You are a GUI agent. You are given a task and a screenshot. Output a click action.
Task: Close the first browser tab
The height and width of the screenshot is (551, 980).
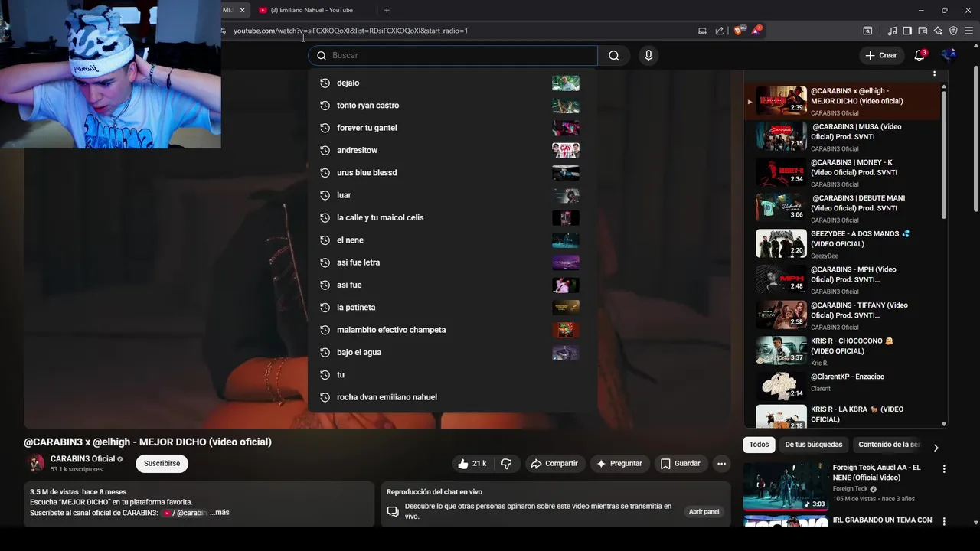[242, 10]
